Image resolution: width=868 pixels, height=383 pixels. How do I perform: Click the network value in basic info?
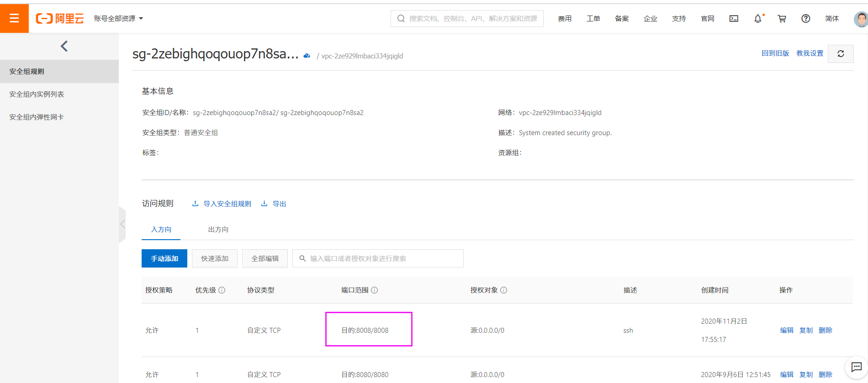(560, 113)
